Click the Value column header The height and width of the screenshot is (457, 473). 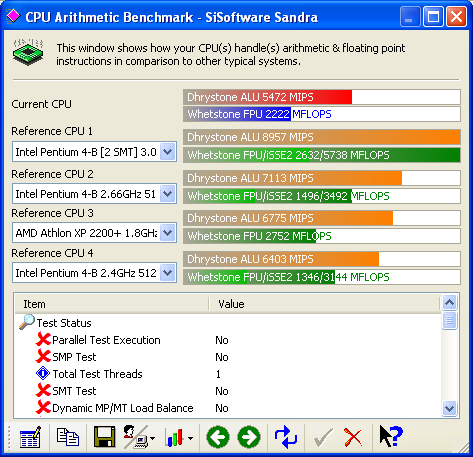tap(325, 304)
